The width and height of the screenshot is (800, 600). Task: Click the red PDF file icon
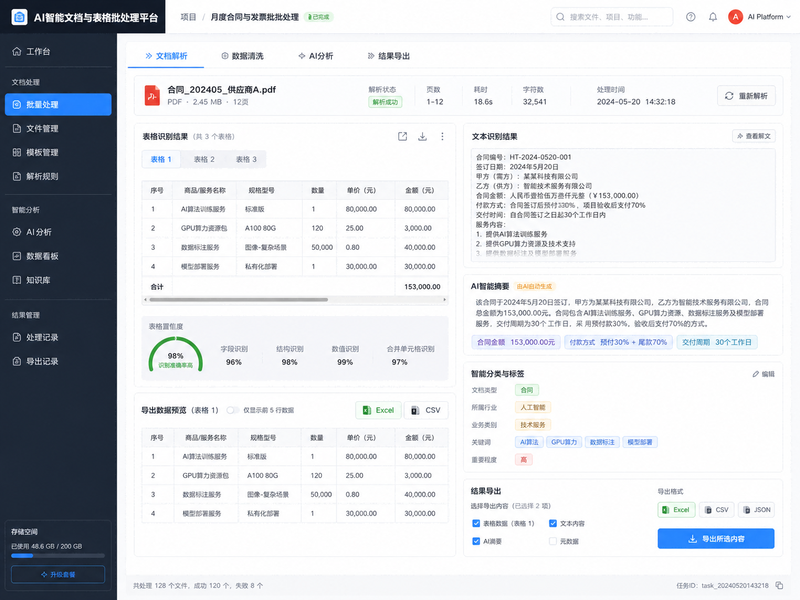[152, 95]
